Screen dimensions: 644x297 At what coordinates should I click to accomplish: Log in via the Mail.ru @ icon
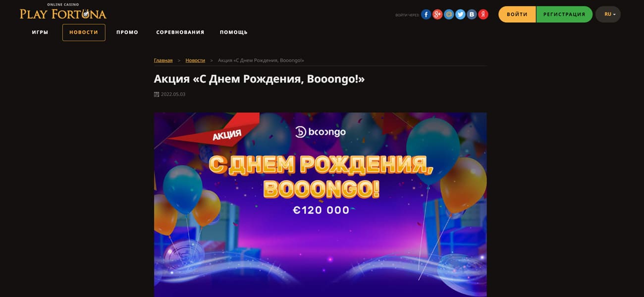pyautogui.click(x=449, y=14)
